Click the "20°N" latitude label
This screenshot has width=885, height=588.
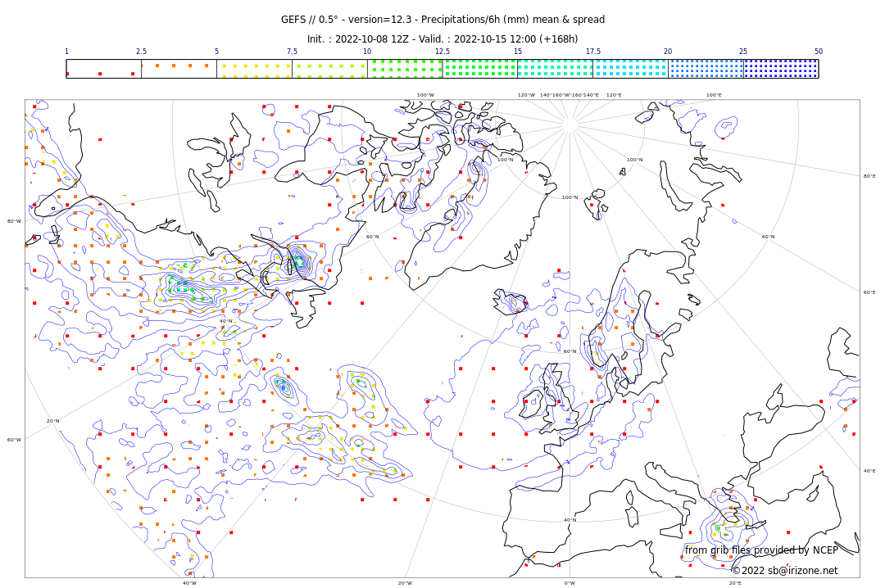[x=52, y=421]
